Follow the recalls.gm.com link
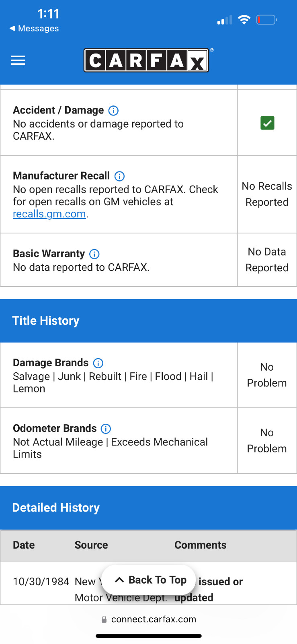297x644 pixels. (x=49, y=214)
